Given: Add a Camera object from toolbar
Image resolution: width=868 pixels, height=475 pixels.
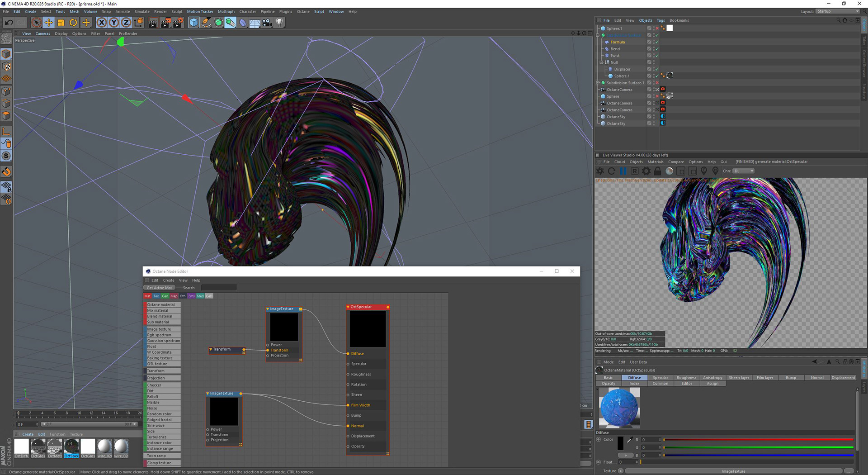Looking at the screenshot, I should click(x=267, y=22).
